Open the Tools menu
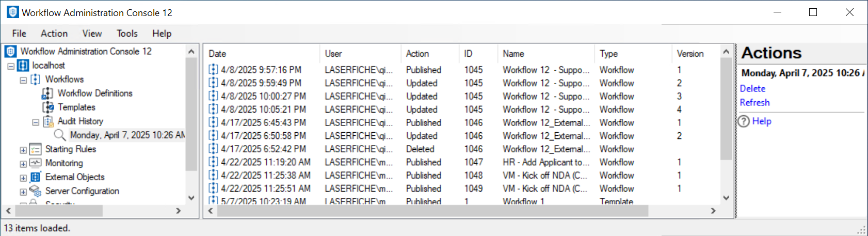 (x=127, y=34)
